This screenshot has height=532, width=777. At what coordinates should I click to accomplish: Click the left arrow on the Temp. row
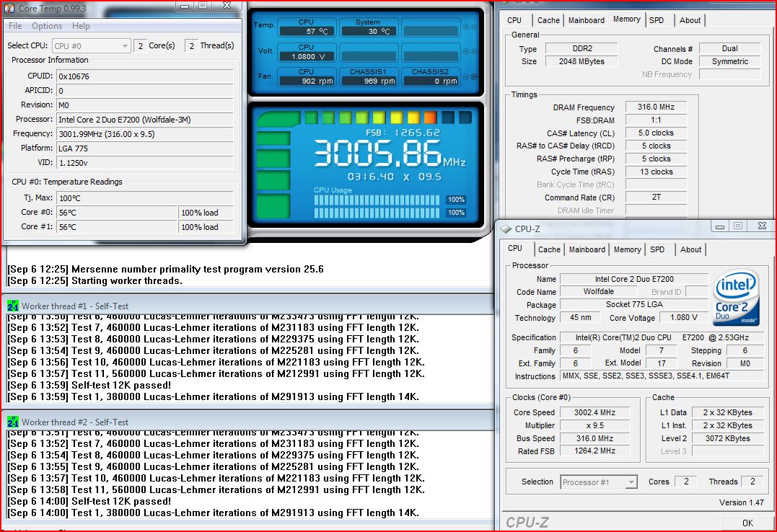pyautogui.click(x=466, y=27)
